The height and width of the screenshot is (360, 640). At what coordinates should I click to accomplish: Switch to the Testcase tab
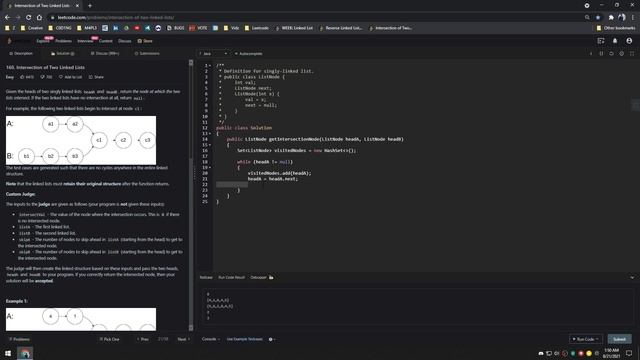(x=206, y=277)
